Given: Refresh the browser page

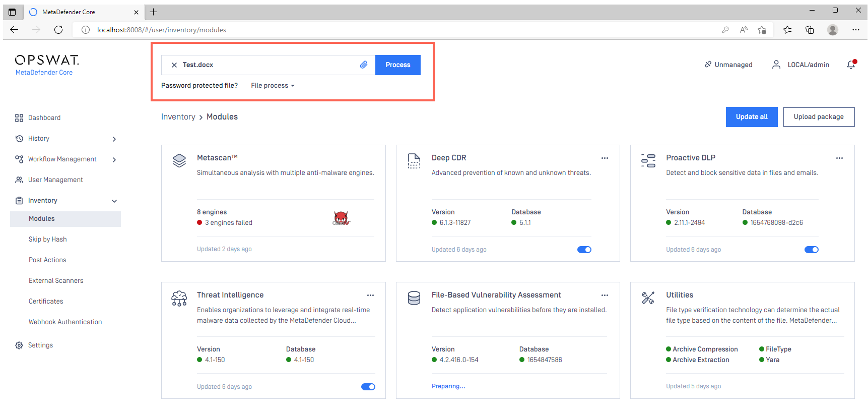Looking at the screenshot, I should point(58,30).
